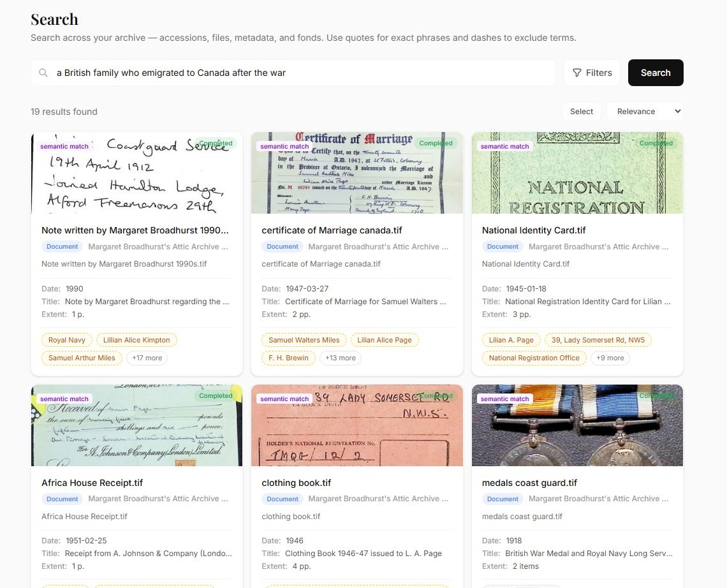Click the Lilian A. Page tag

511,340
